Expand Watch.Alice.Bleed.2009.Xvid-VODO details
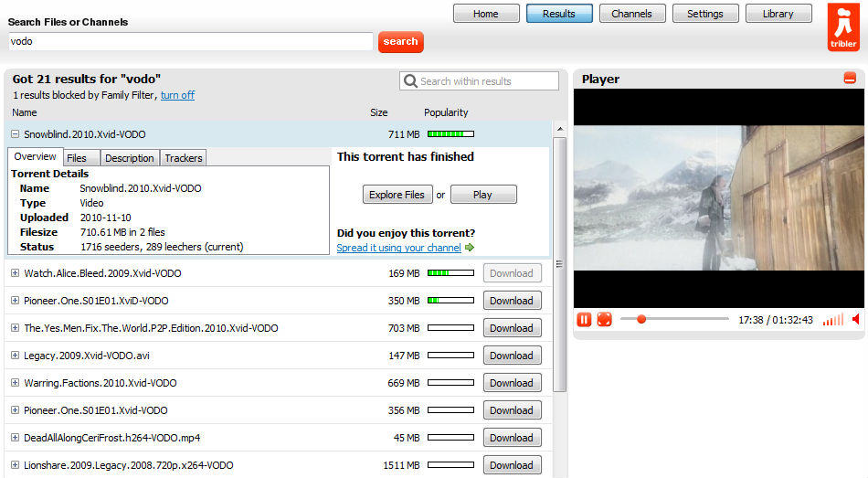The height and width of the screenshot is (478, 868). [15, 273]
